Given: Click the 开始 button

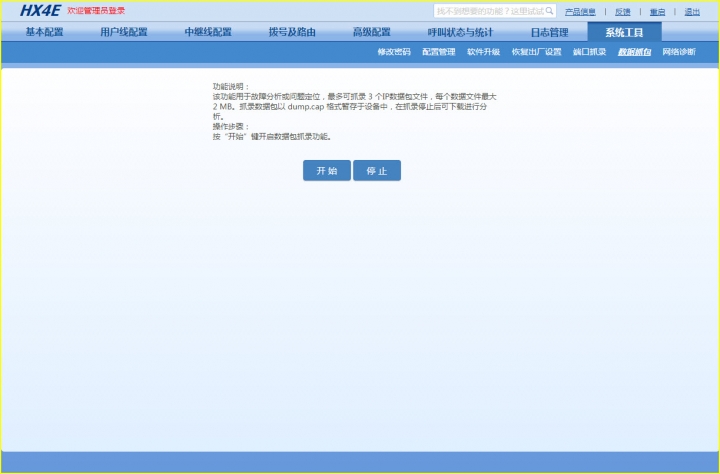Looking at the screenshot, I should (x=327, y=170).
